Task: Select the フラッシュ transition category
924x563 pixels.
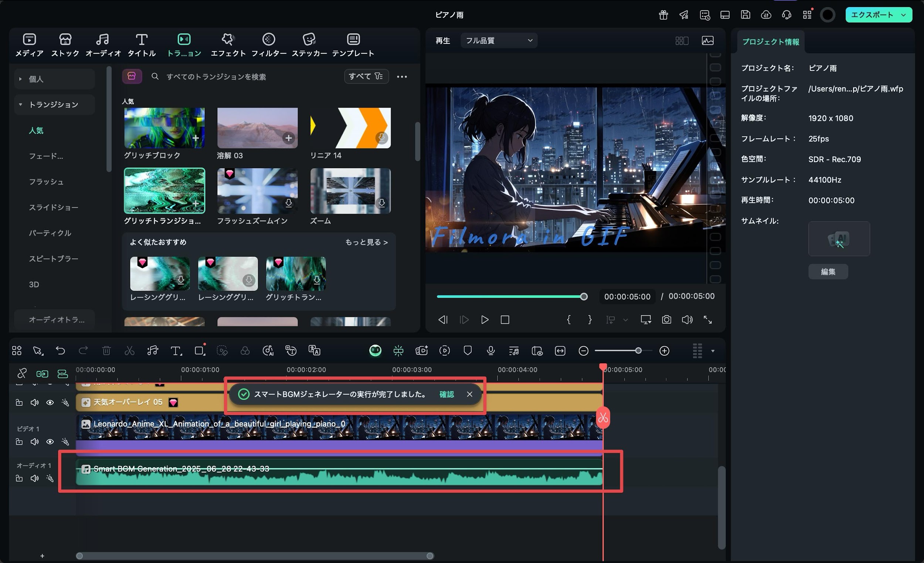Action: (46, 182)
